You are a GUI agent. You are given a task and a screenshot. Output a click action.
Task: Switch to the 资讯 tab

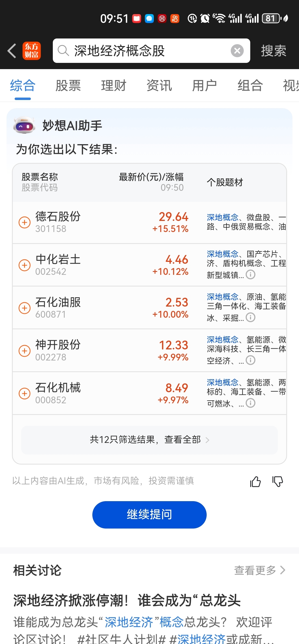[x=159, y=86]
